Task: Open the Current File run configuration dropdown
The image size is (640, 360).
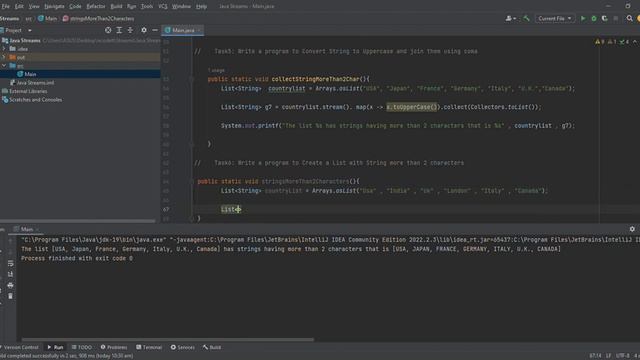Action: (x=555, y=18)
